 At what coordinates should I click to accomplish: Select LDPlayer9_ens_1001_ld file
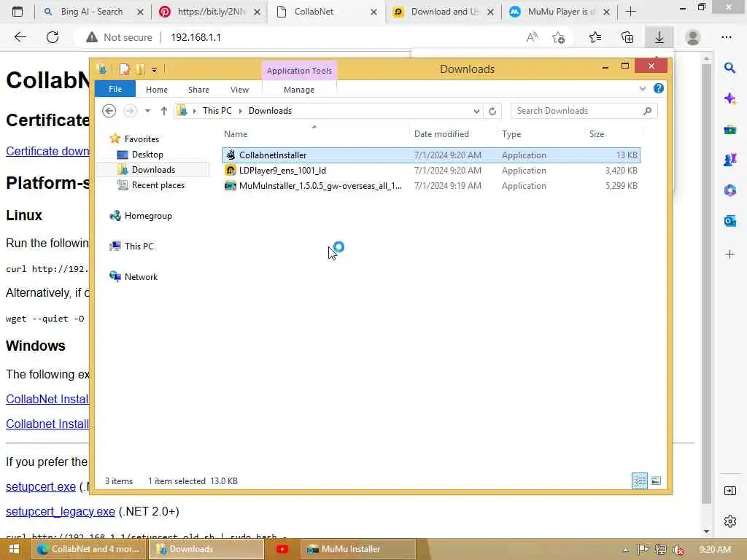[282, 171]
